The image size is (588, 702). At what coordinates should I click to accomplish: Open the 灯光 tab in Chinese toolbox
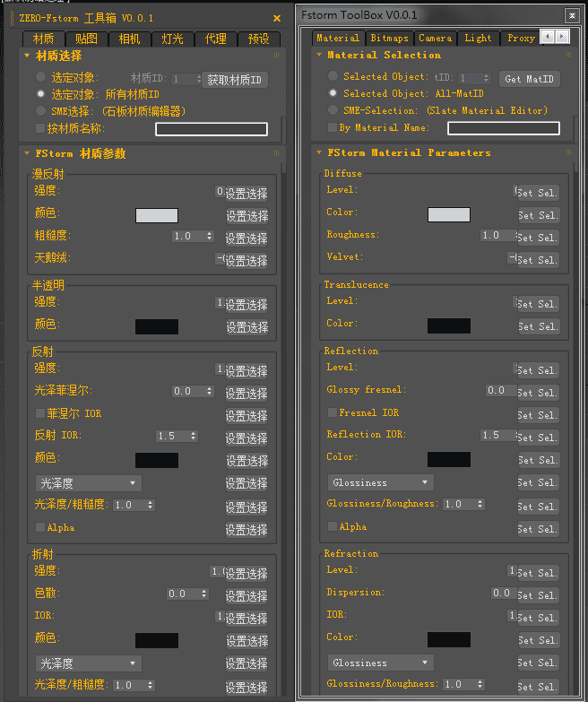[x=172, y=39]
